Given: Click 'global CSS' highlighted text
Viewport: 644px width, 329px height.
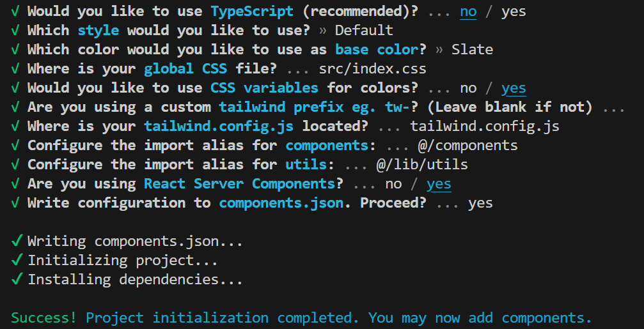Looking at the screenshot, I should [185, 69].
